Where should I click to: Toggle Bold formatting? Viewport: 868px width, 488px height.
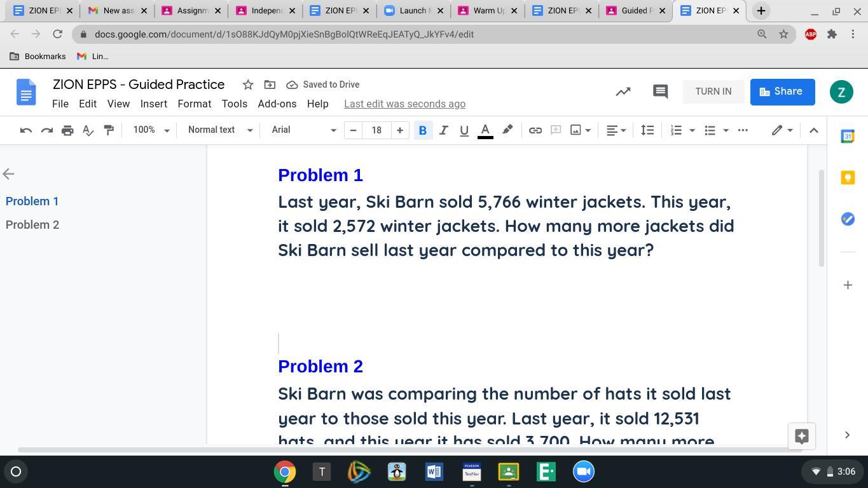click(422, 130)
